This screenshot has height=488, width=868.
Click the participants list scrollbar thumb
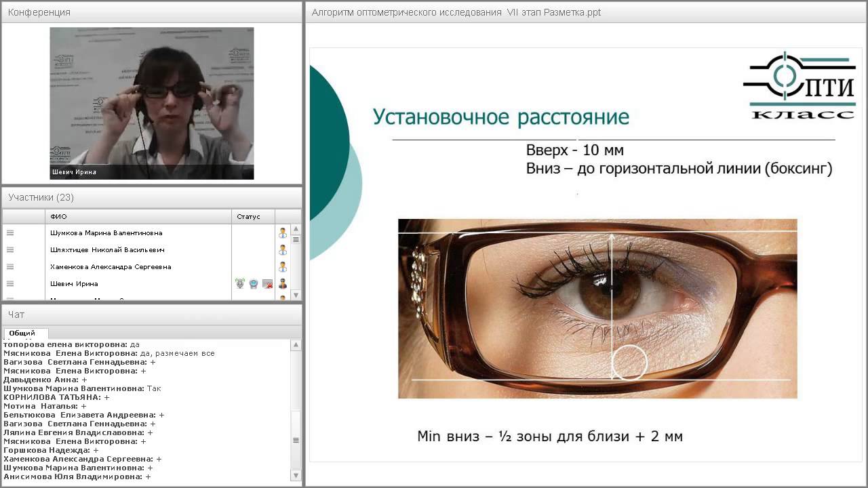tap(296, 240)
